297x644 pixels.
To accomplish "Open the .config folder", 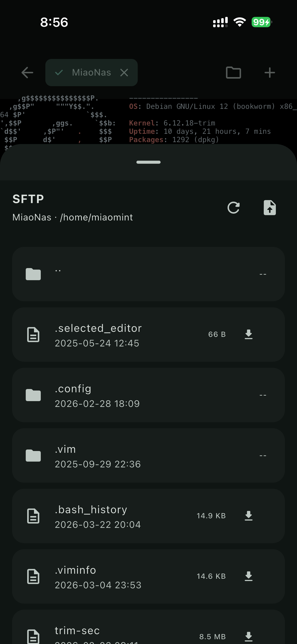I will click(148, 395).
